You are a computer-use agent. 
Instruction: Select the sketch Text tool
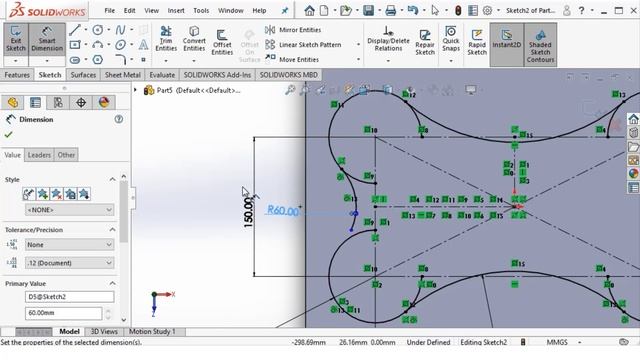[143, 44]
